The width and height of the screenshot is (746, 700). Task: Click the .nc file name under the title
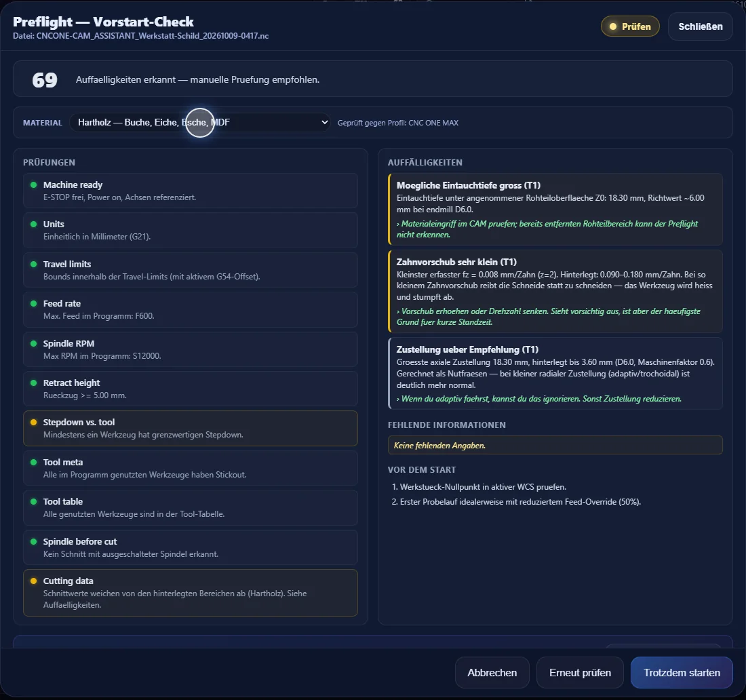pos(152,36)
